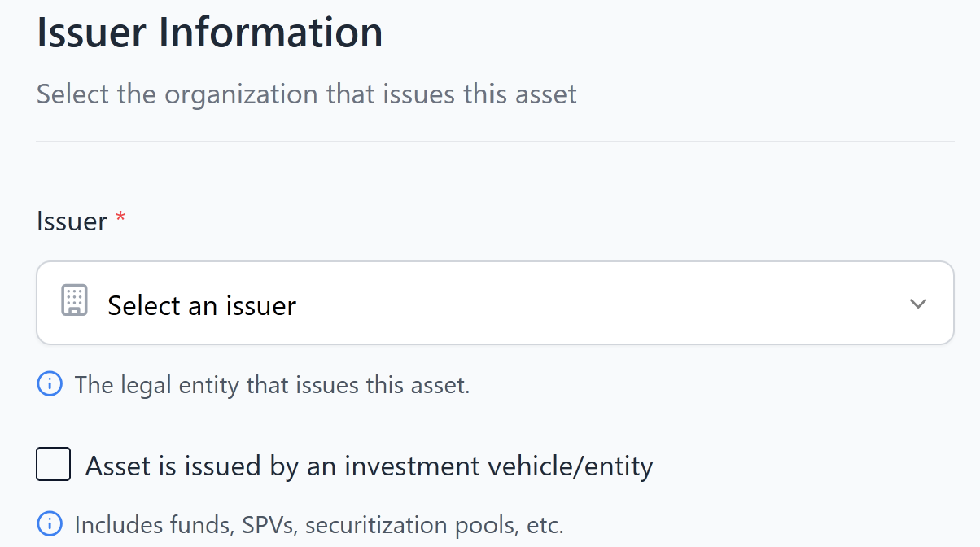Screen dimensions: 980x547
Task: Click the empty area inside the issuer combo box
Action: pyautogui.click(x=602, y=304)
